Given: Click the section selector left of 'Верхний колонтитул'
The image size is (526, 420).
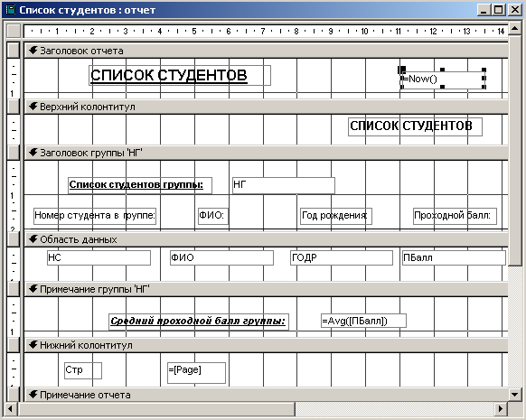Looking at the screenshot, I should tap(14, 107).
